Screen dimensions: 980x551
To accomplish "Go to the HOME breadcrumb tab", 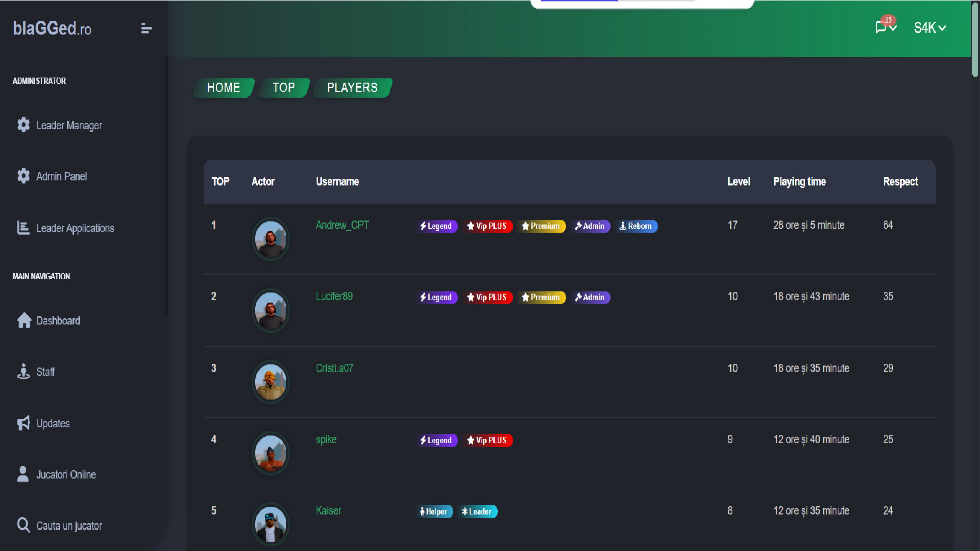I will [224, 88].
